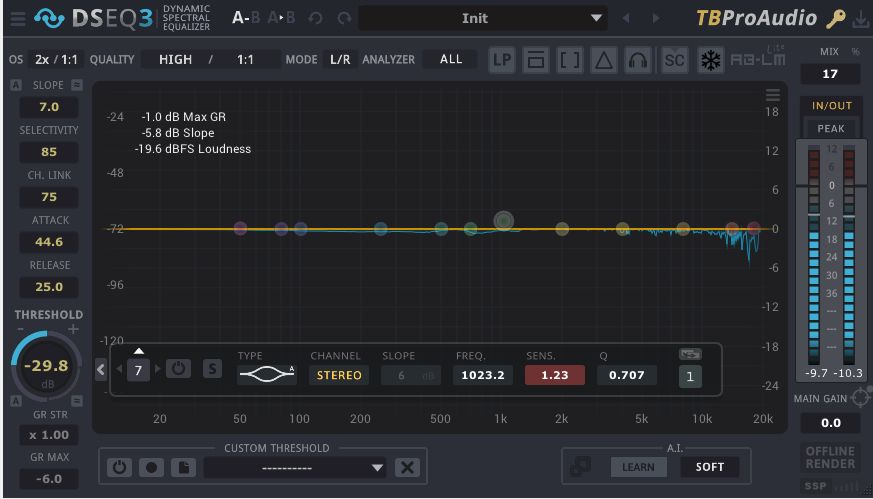Edit the MIX percent value 17
The width and height of the screenshot is (873, 499).
(830, 74)
